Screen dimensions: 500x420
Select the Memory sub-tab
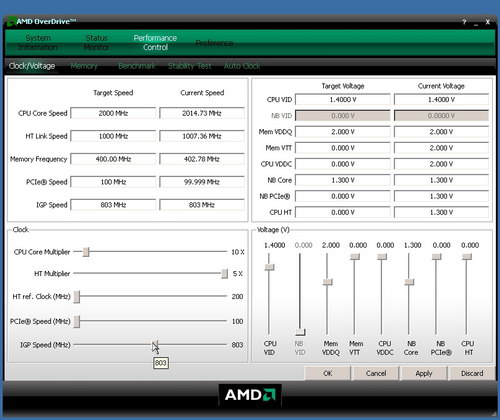click(84, 66)
